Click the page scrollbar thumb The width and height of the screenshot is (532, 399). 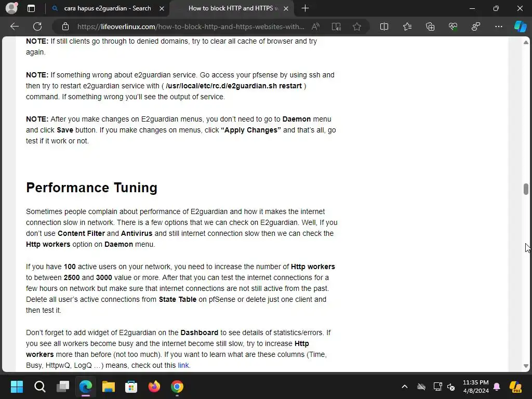click(x=526, y=189)
